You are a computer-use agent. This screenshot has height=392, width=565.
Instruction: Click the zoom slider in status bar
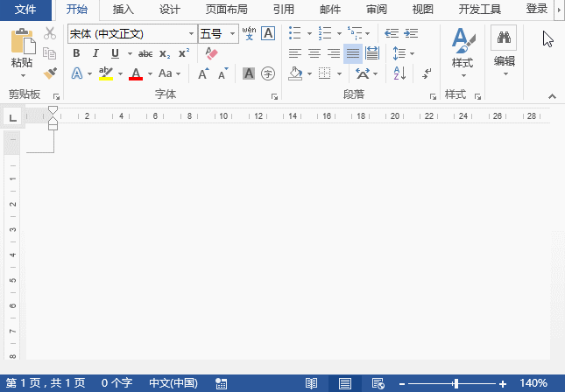[x=456, y=384]
